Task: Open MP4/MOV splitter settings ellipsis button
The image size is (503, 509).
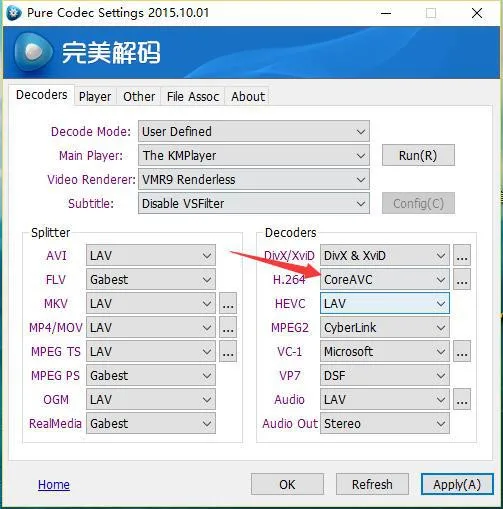Action: pos(228,327)
